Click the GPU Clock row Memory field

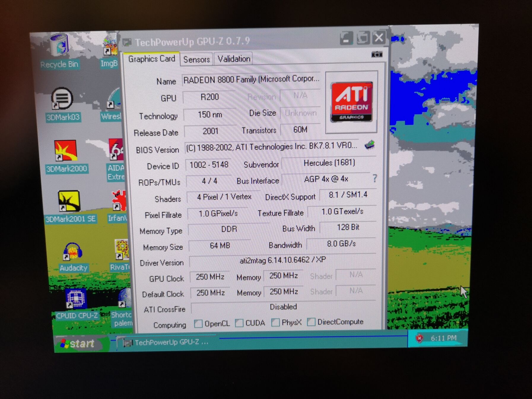(x=283, y=276)
